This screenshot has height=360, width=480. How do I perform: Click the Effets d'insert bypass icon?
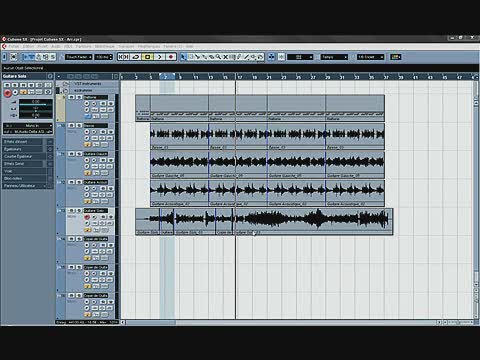point(50,142)
